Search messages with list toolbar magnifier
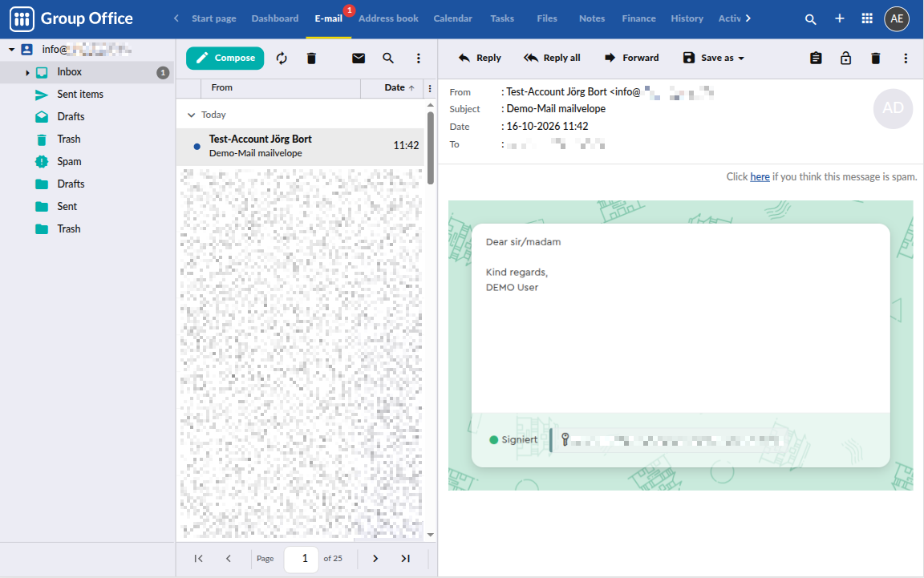Viewport: 924px width, 578px height. click(387, 58)
